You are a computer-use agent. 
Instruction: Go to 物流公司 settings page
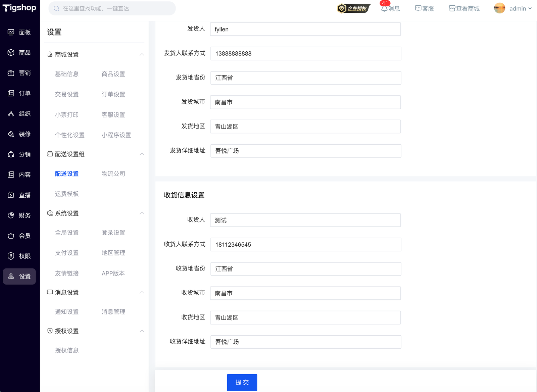click(113, 174)
